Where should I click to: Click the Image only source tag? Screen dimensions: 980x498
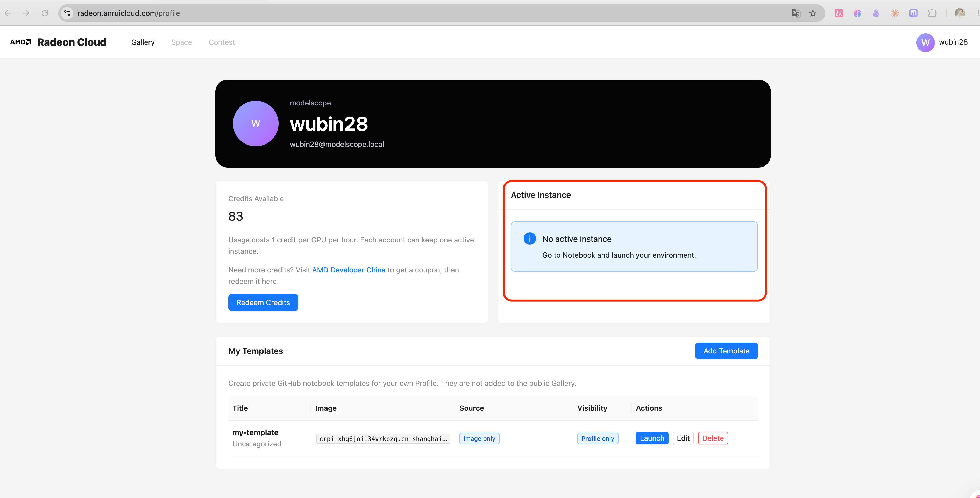479,439
